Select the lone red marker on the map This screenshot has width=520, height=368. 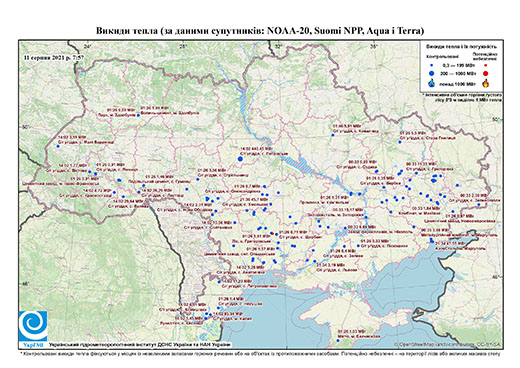[x=273, y=233]
